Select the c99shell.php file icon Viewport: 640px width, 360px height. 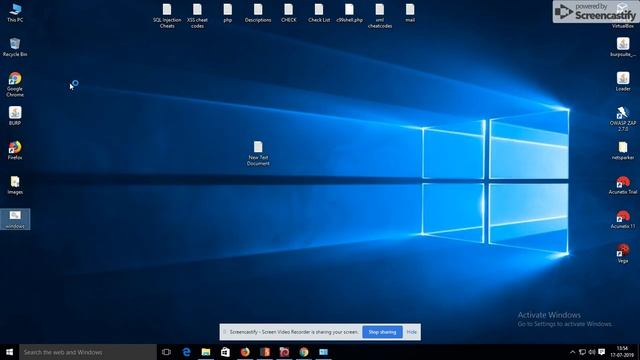tap(349, 13)
